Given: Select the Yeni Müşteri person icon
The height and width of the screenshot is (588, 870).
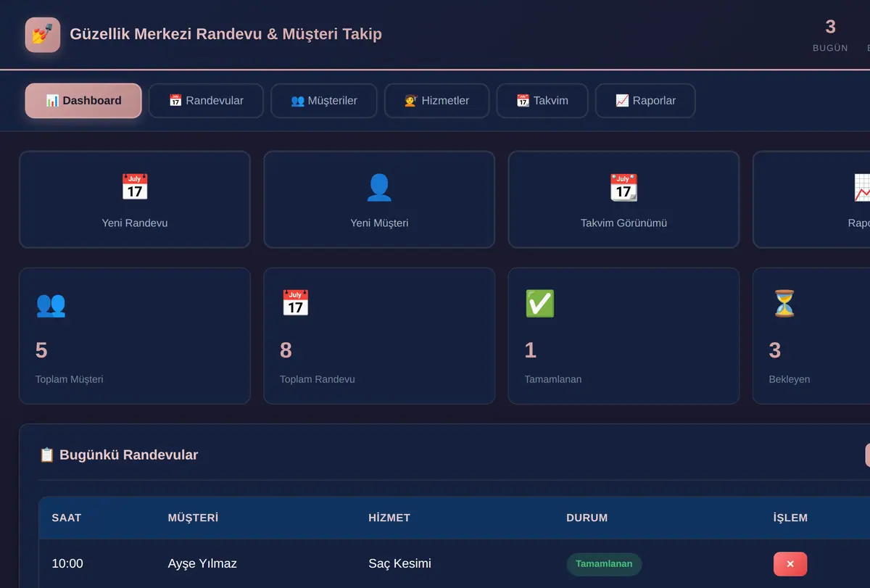Looking at the screenshot, I should pos(379,188).
